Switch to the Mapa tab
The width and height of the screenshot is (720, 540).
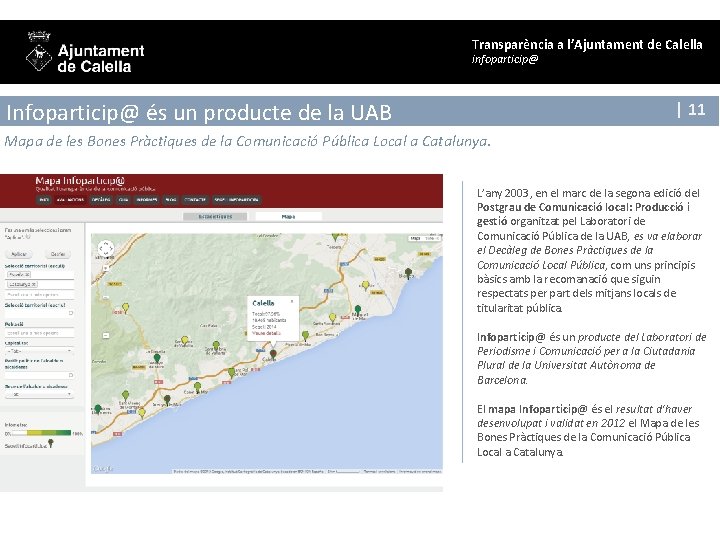(x=288, y=216)
